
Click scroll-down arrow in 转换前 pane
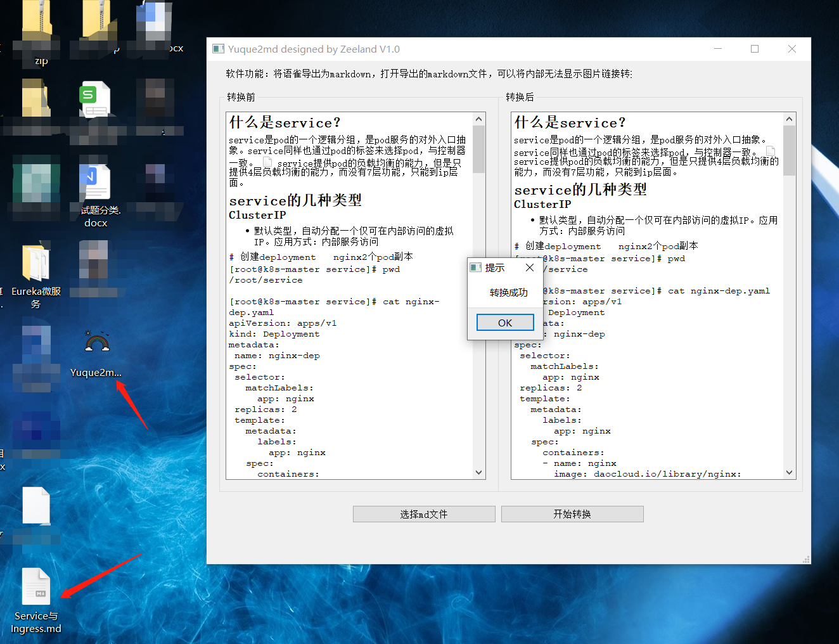[x=479, y=472]
